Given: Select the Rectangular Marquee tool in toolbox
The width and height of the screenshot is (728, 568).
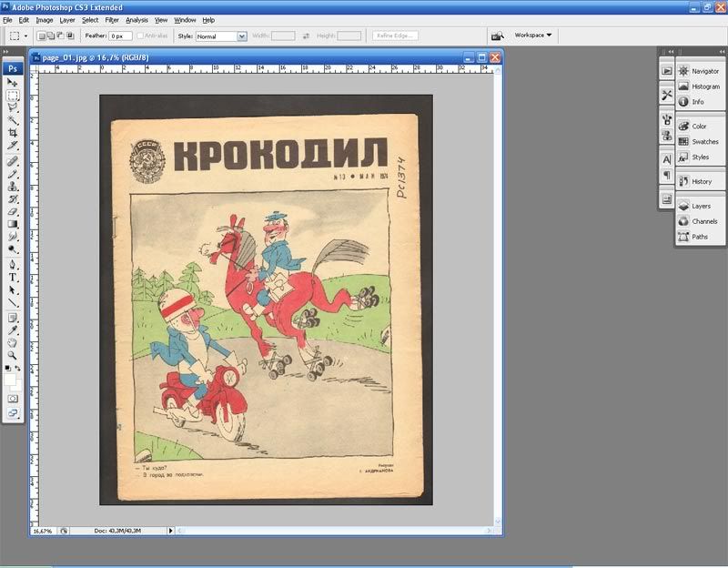Looking at the screenshot, I should [x=13, y=96].
